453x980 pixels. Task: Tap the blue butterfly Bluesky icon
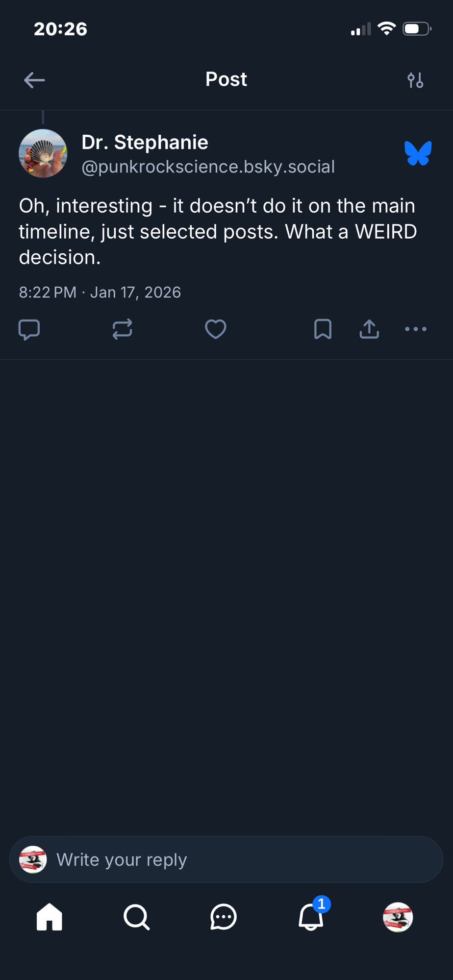tap(418, 153)
